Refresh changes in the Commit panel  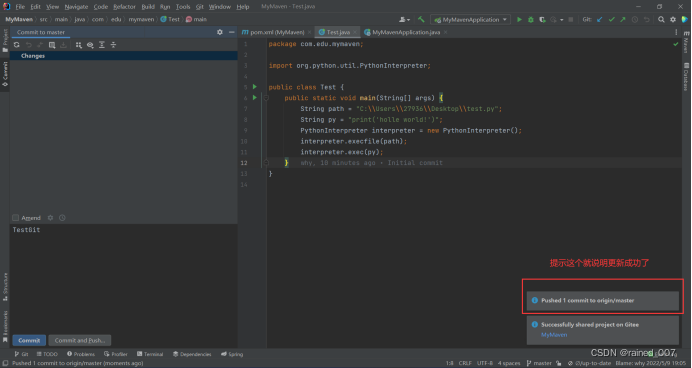(x=17, y=45)
